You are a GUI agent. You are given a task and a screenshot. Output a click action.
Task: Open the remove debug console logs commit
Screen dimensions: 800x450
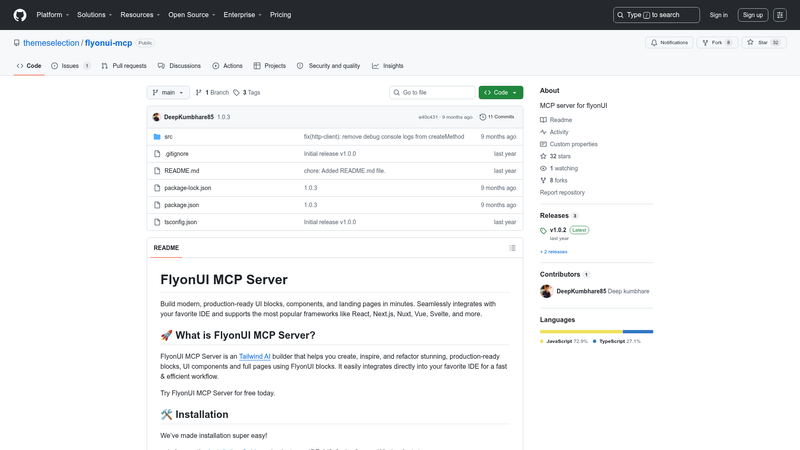(x=384, y=137)
